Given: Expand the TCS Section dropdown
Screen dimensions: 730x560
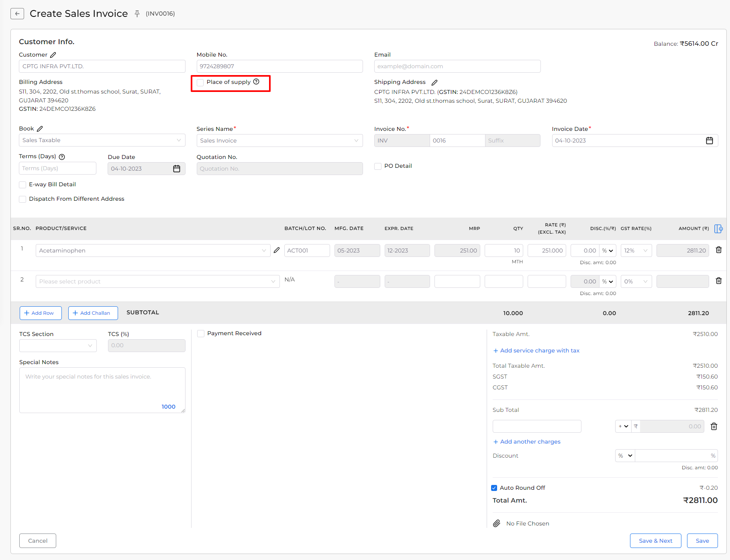Looking at the screenshot, I should (x=58, y=346).
